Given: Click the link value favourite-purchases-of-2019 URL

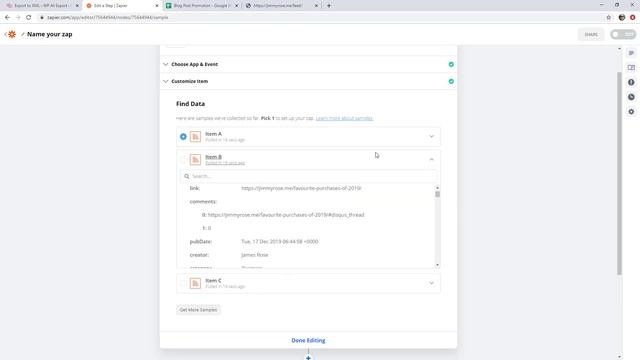Looking at the screenshot, I should [301, 188].
